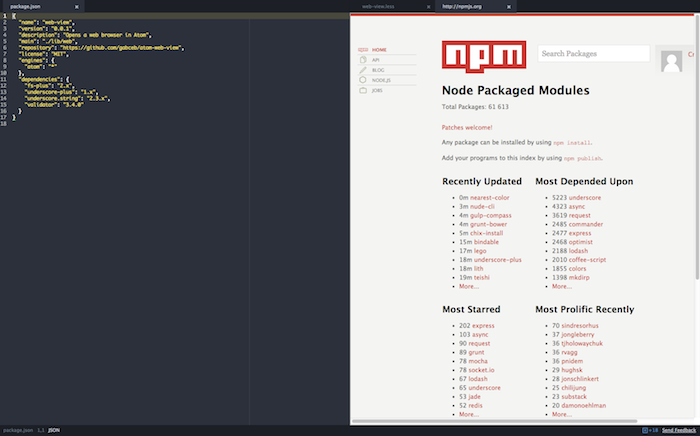Open the JOBS navigation link
Viewport: 700px width, 436px height.
[x=377, y=90]
